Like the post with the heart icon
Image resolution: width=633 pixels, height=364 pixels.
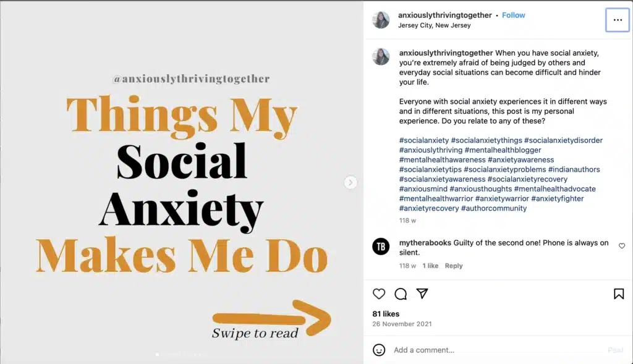(x=379, y=294)
